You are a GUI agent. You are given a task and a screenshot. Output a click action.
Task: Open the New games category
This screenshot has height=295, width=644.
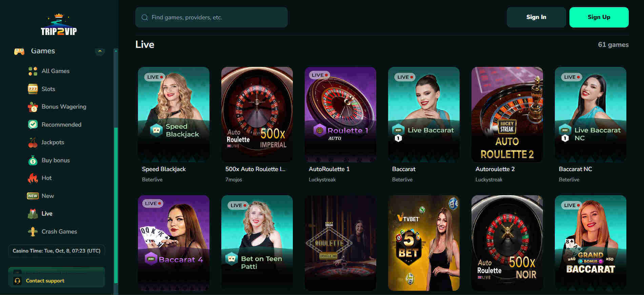point(47,196)
